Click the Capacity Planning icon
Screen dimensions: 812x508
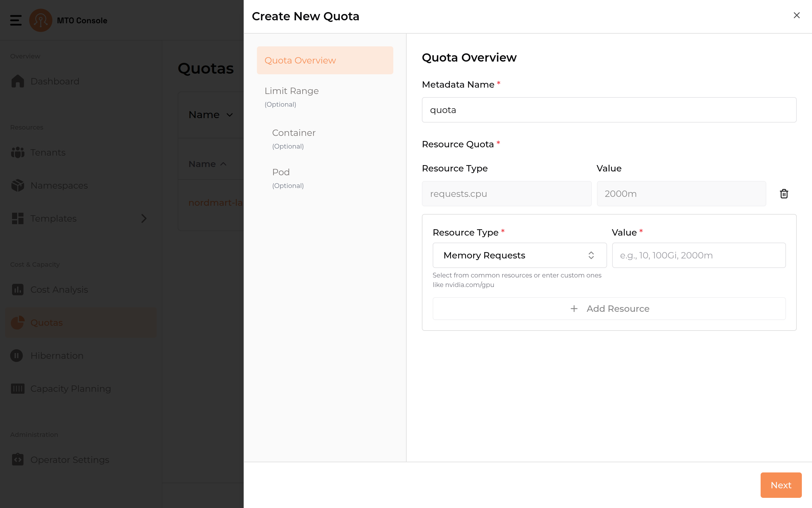click(x=17, y=388)
